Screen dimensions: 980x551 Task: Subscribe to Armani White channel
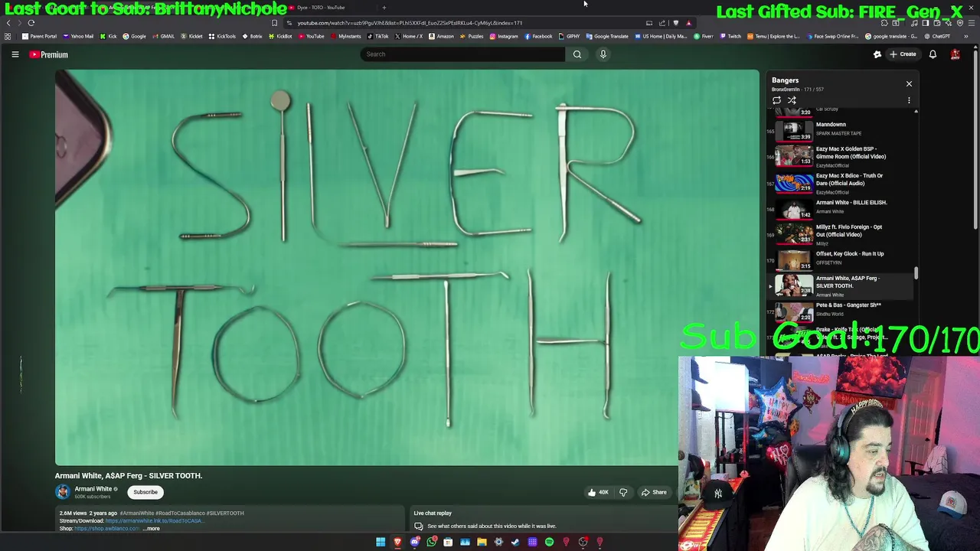pos(145,492)
